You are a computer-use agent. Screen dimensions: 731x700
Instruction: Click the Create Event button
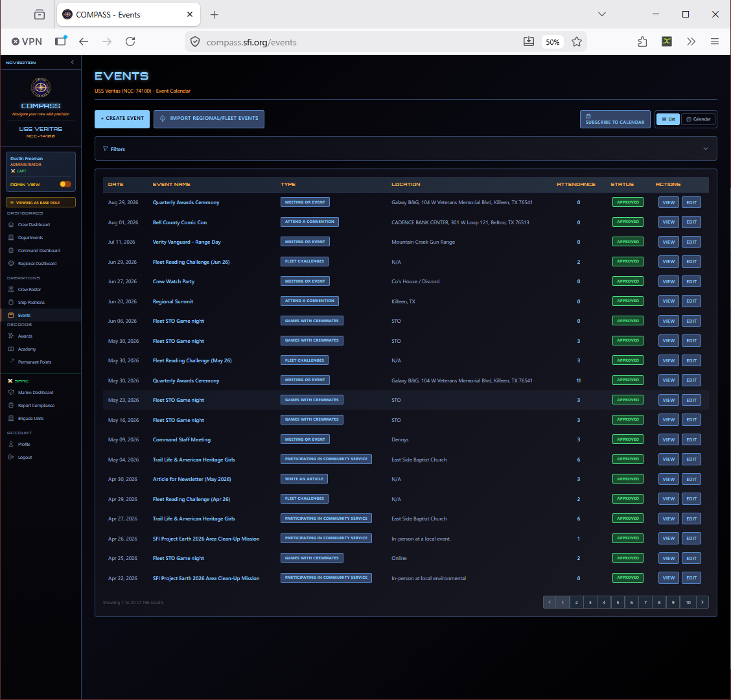click(x=122, y=119)
